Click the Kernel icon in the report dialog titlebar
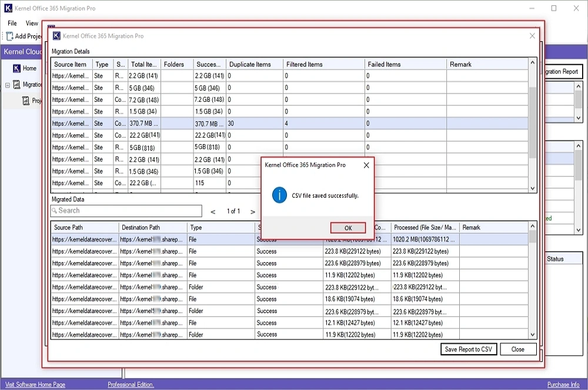The image size is (588, 390). [x=56, y=35]
